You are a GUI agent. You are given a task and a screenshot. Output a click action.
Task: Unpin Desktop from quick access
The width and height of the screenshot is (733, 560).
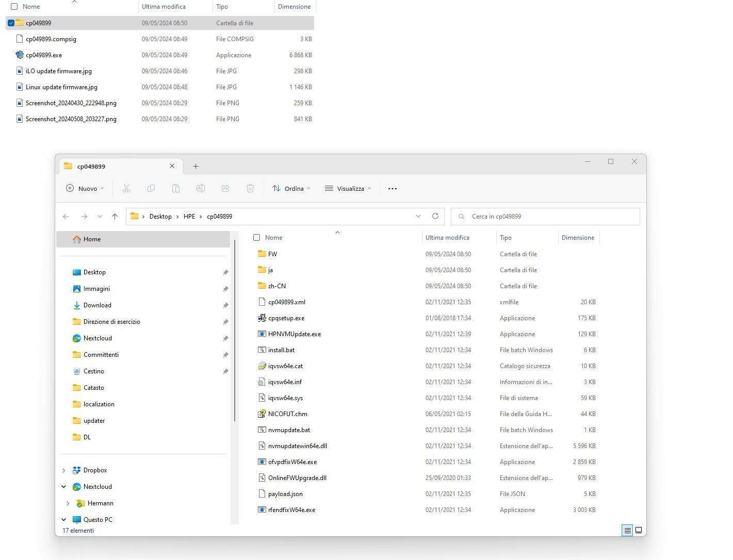pyautogui.click(x=225, y=272)
